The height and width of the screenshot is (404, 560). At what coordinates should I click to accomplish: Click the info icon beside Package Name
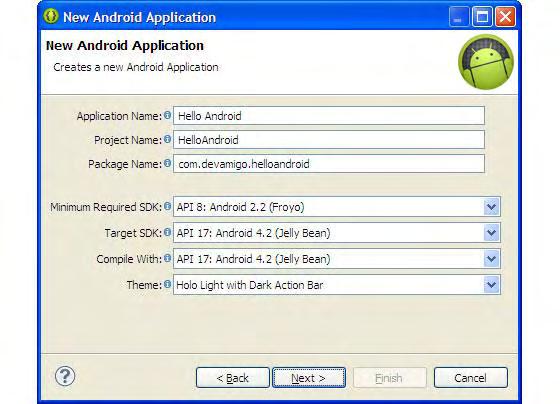point(167,163)
